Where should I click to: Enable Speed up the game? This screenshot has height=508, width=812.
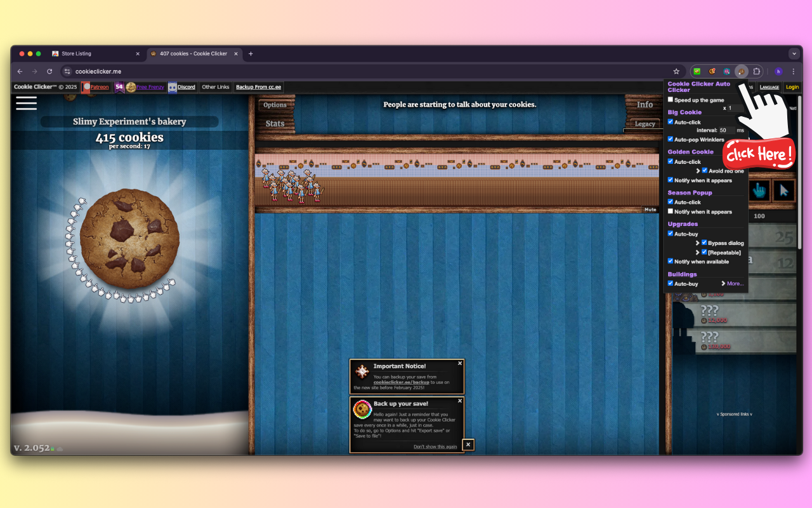click(x=670, y=99)
